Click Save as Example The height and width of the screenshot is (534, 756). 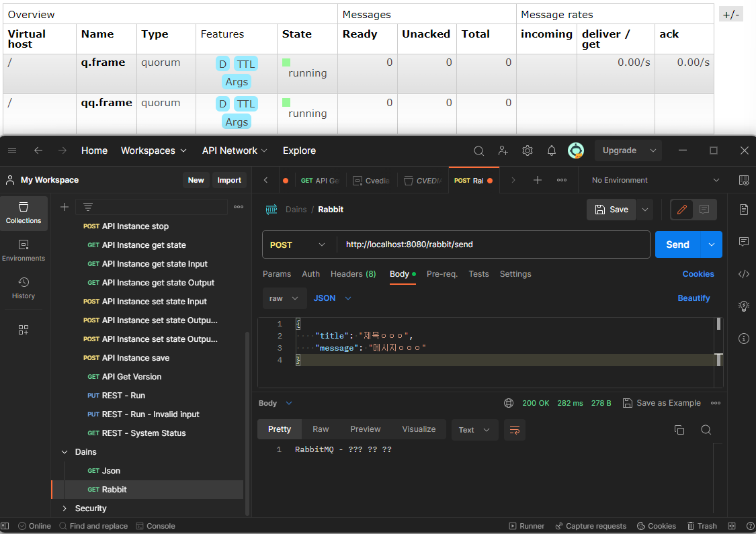tap(661, 403)
